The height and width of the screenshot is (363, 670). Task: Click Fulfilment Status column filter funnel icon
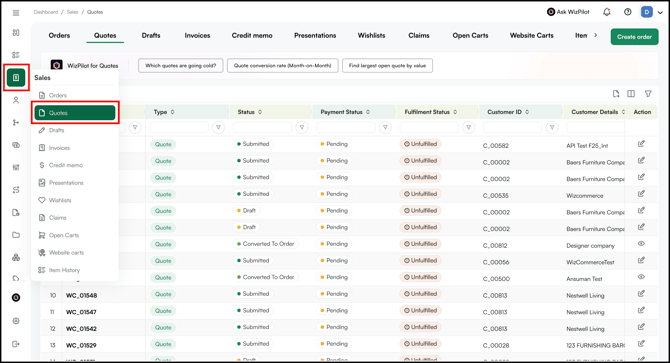click(x=469, y=127)
